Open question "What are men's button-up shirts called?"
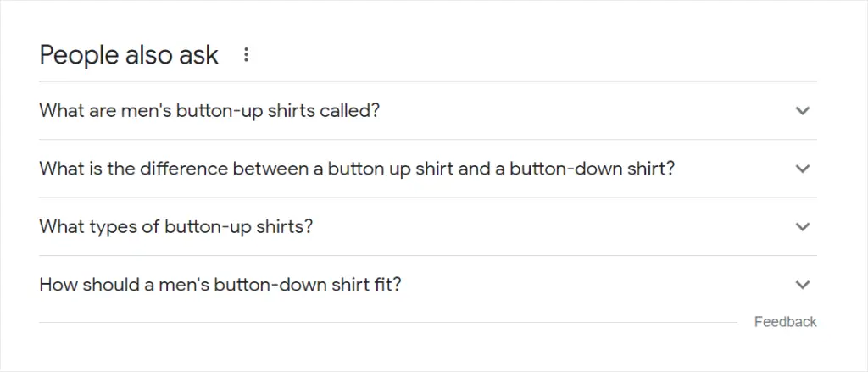 tap(209, 111)
